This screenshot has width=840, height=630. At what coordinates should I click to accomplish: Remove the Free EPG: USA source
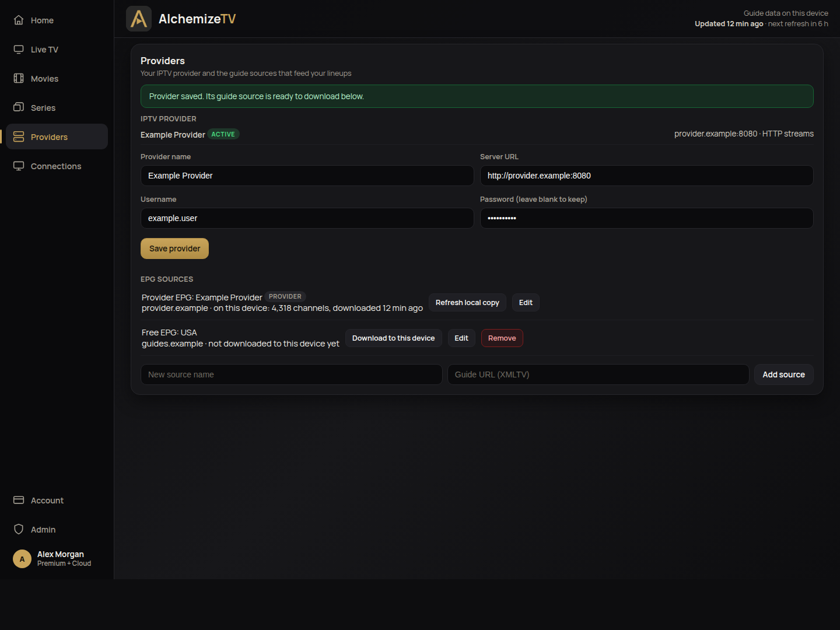tap(502, 338)
